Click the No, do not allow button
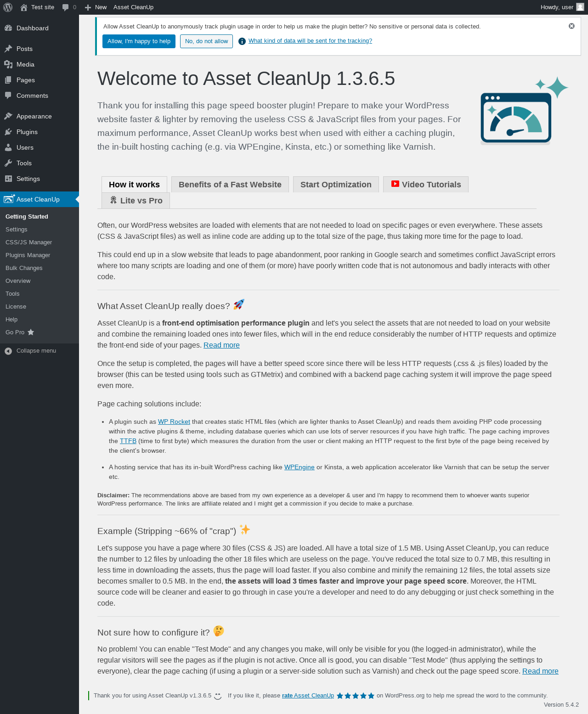This screenshot has width=588, height=714. pos(206,41)
